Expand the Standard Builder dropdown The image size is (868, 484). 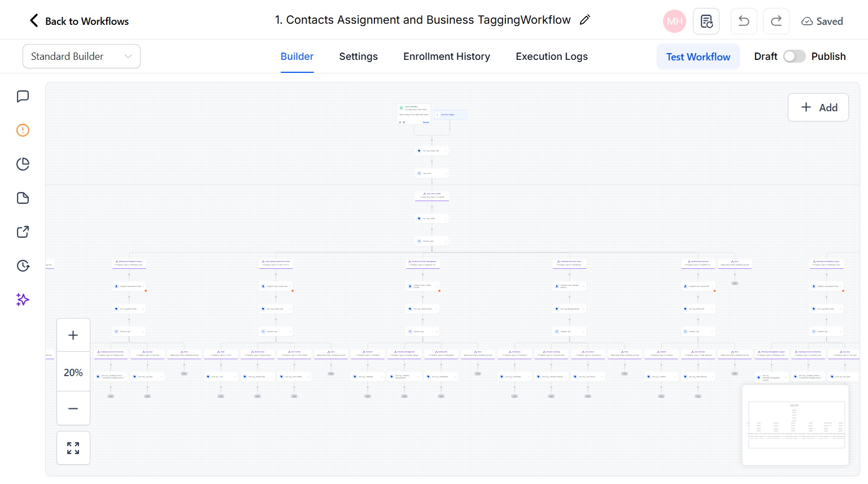(x=81, y=56)
